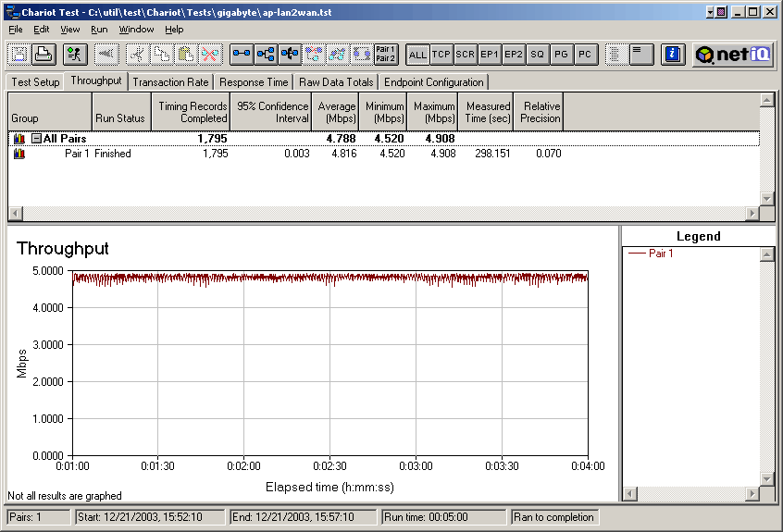Click the blue information icon
783x532 pixels.
coord(673,54)
